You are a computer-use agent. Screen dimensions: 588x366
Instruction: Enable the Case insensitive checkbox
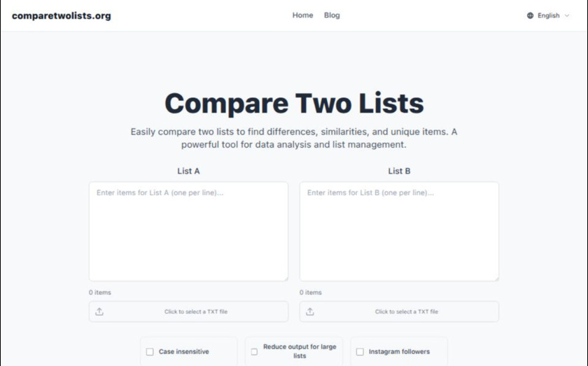point(150,352)
